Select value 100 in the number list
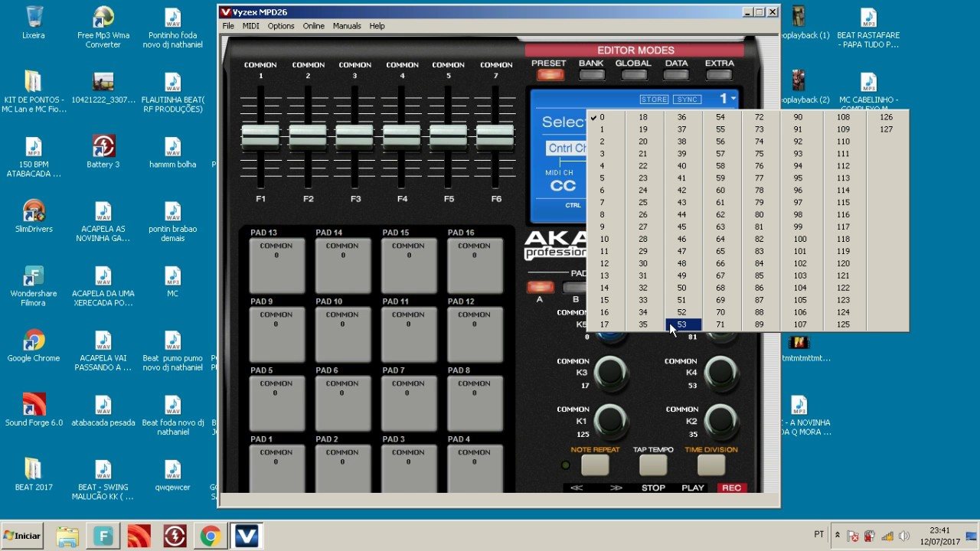 click(x=800, y=240)
